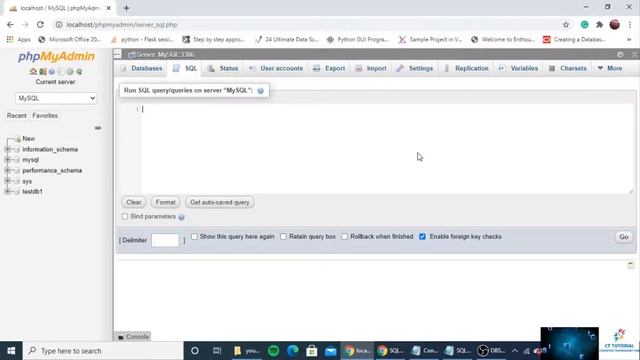The height and width of the screenshot is (360, 640).
Task: Open the phpMyAdmin documentation icon in sidebar
Action: 51,71
